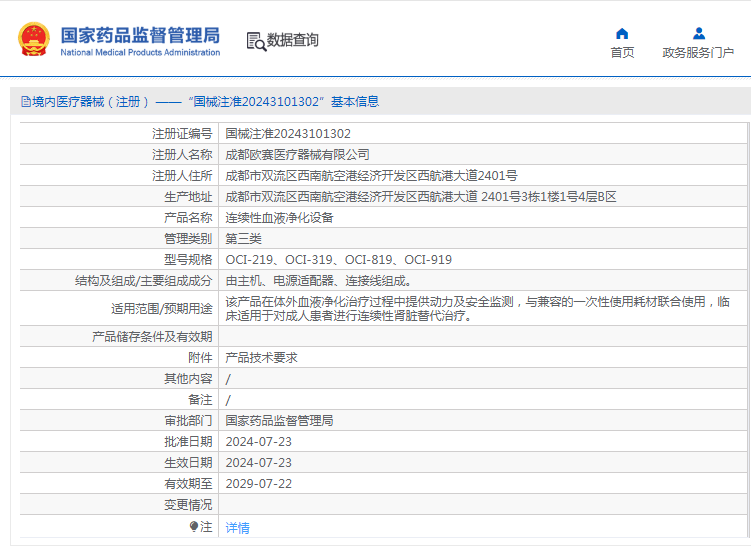
Task: Click the 其他内容 row label
Action: [x=188, y=379]
